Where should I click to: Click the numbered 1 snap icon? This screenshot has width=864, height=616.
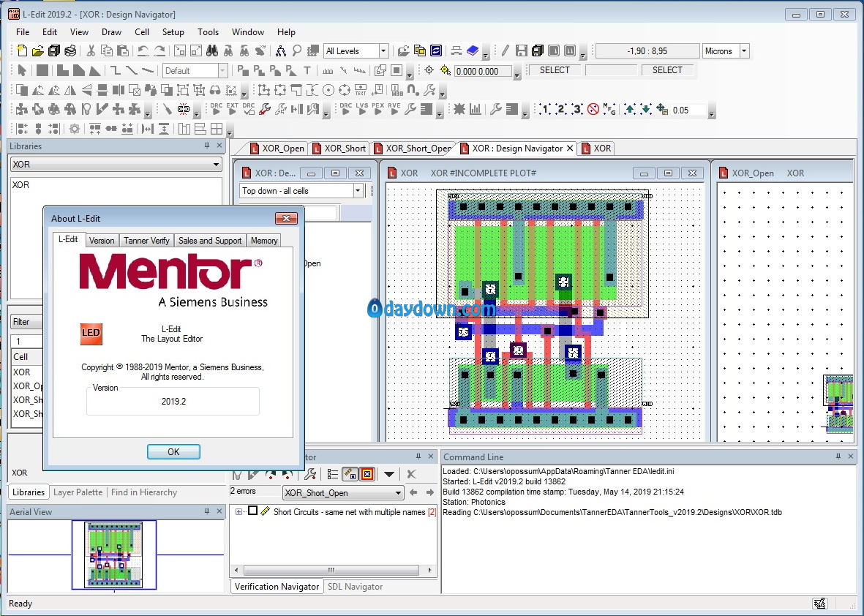(x=544, y=109)
